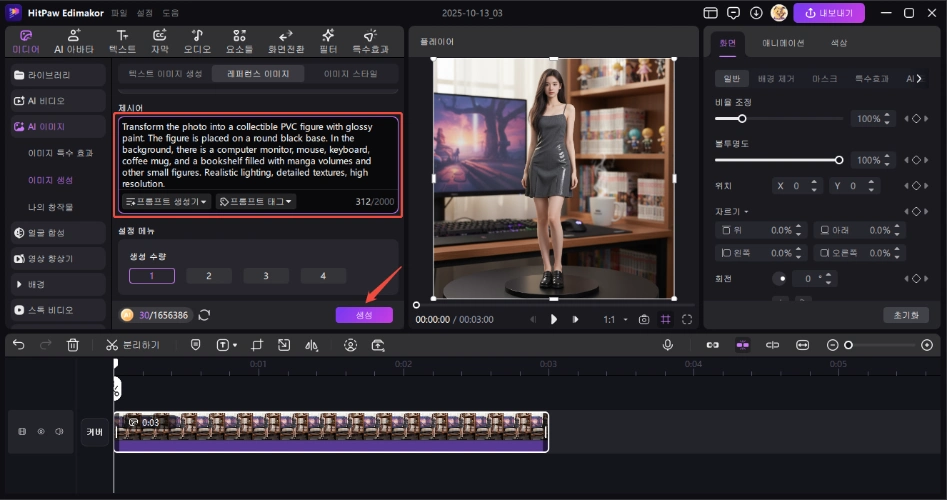This screenshot has height=500, width=947.
Task: Click the refresh credits icon beside the coin balance
Action: [x=204, y=315]
